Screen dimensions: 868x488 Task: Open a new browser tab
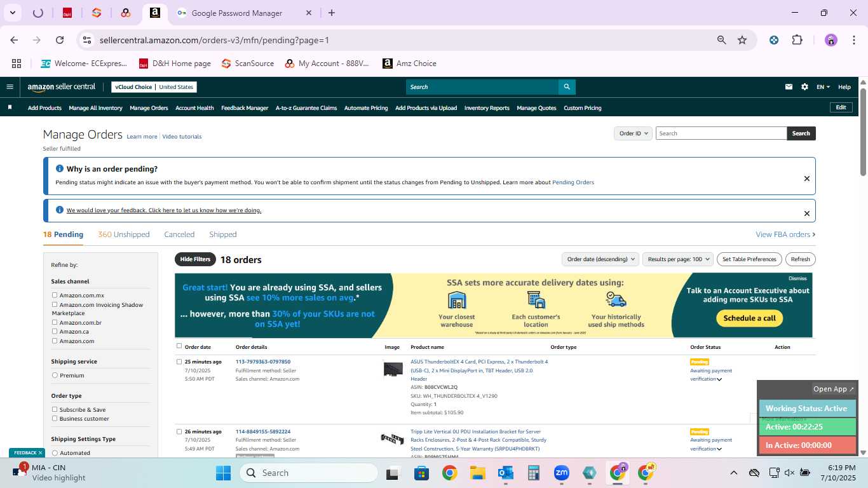(x=331, y=13)
